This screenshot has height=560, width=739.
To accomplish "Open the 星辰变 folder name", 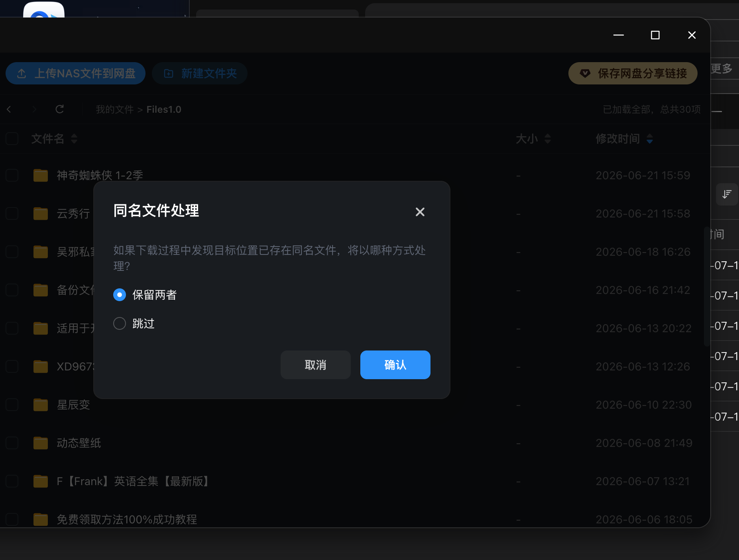I will point(73,405).
